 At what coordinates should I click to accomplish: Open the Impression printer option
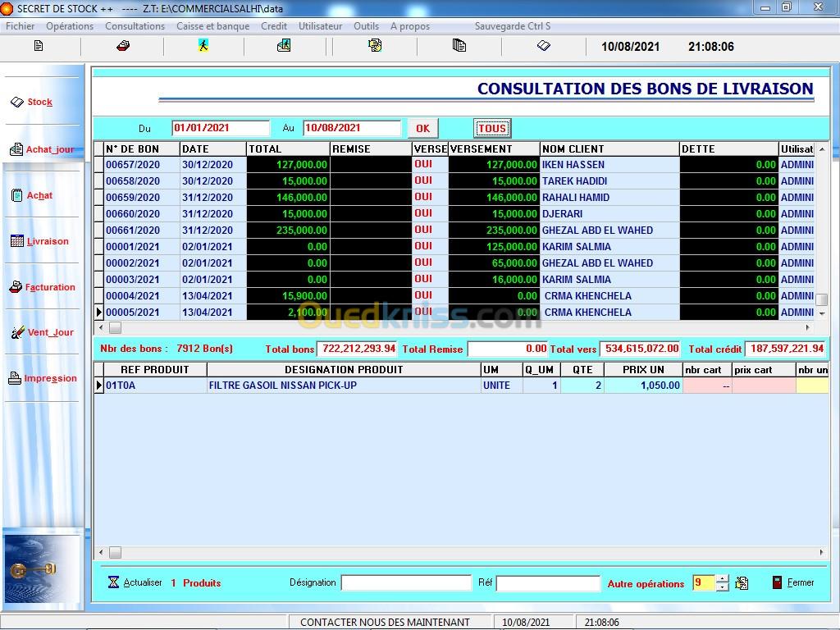click(48, 378)
